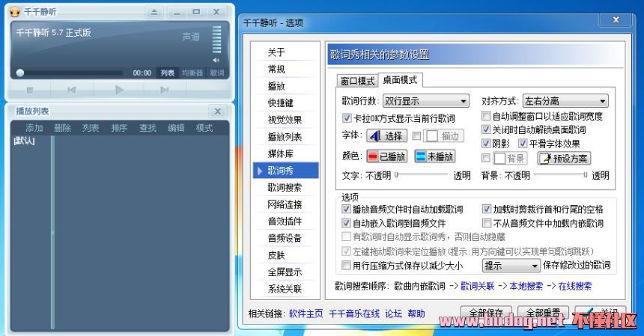Skip to the next track
Image resolution: width=644 pixels, height=336 pixels.
tap(164, 90)
